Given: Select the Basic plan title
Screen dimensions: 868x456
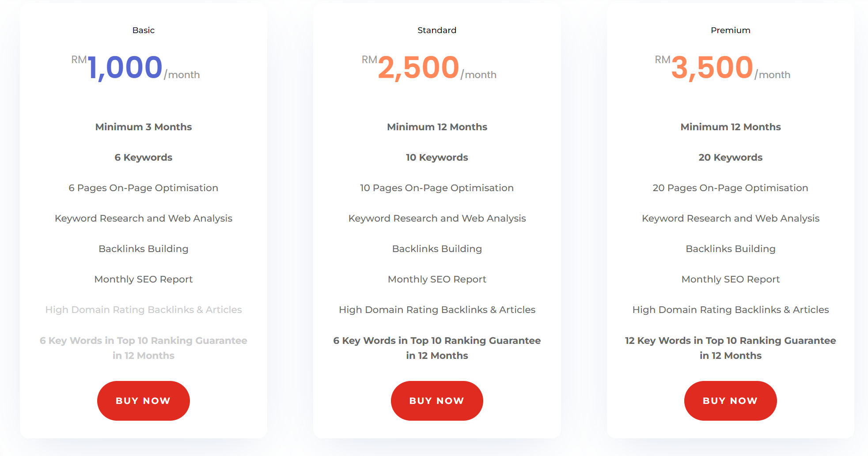Looking at the screenshot, I should coord(144,30).
